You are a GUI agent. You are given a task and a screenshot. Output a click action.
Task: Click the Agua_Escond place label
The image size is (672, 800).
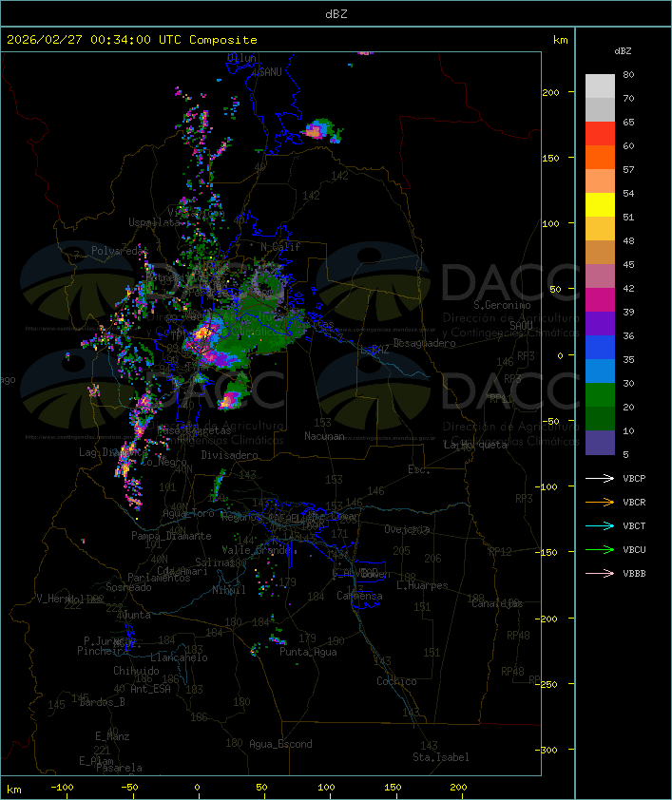click(x=280, y=744)
